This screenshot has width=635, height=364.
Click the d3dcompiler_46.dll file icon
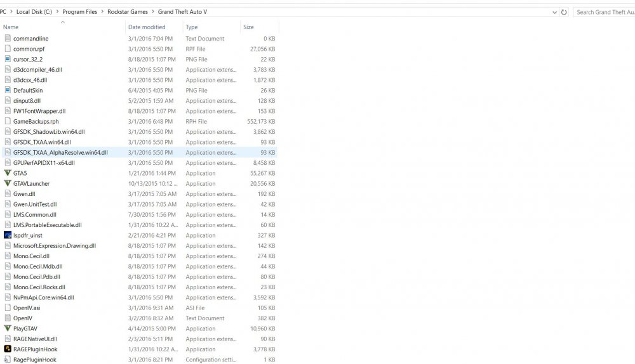pyautogui.click(x=7, y=70)
